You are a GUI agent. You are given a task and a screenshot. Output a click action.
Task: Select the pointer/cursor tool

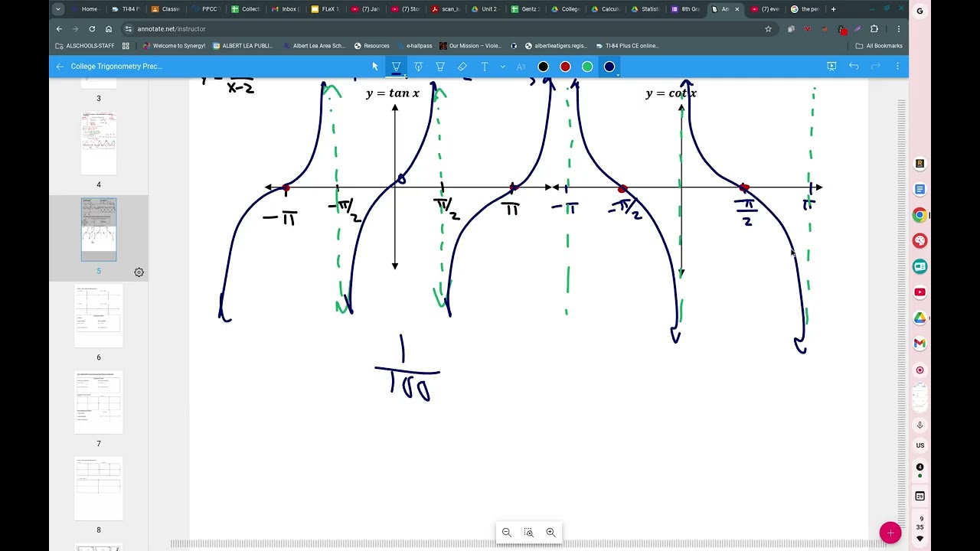pos(375,67)
